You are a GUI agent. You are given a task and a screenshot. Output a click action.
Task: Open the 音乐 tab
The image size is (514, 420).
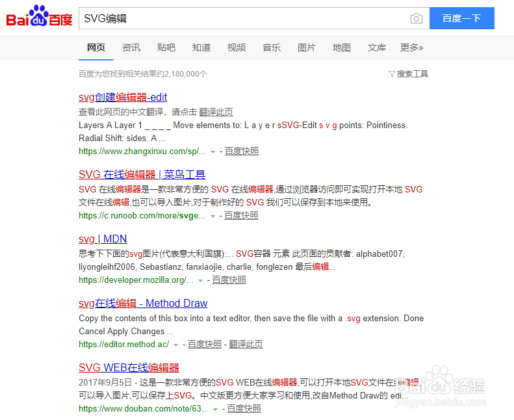pyautogui.click(x=272, y=48)
